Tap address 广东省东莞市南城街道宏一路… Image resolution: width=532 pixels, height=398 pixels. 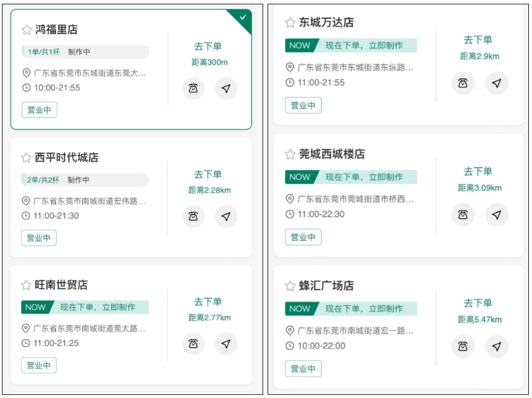pos(355,331)
